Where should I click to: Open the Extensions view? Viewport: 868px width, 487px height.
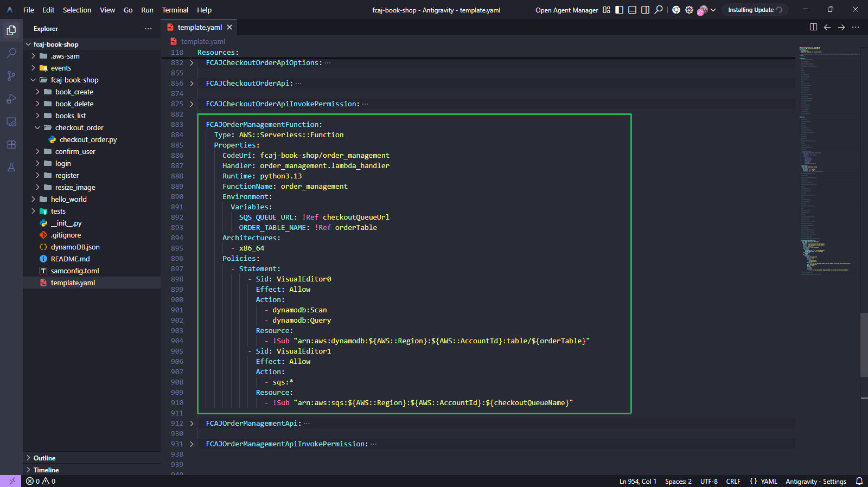(11, 144)
